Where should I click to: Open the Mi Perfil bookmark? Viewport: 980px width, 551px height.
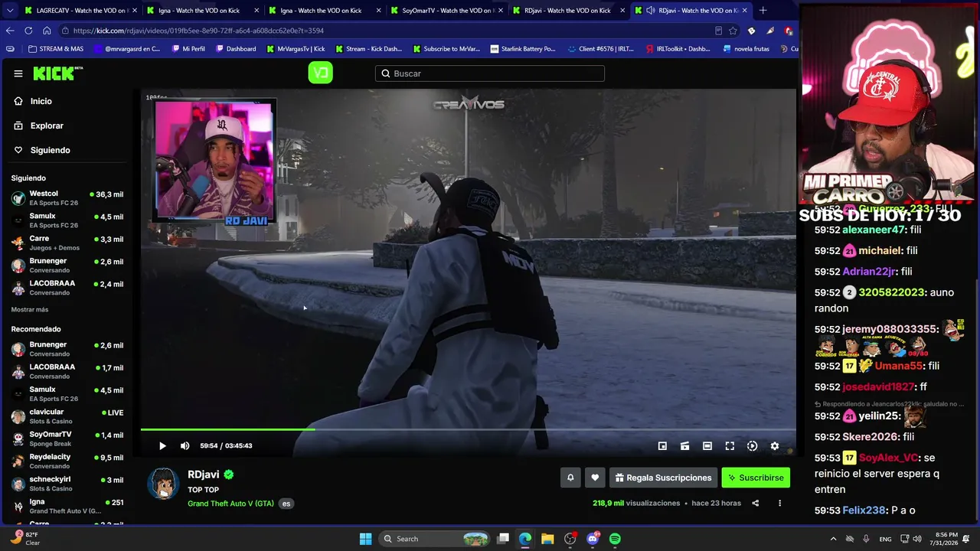(188, 49)
